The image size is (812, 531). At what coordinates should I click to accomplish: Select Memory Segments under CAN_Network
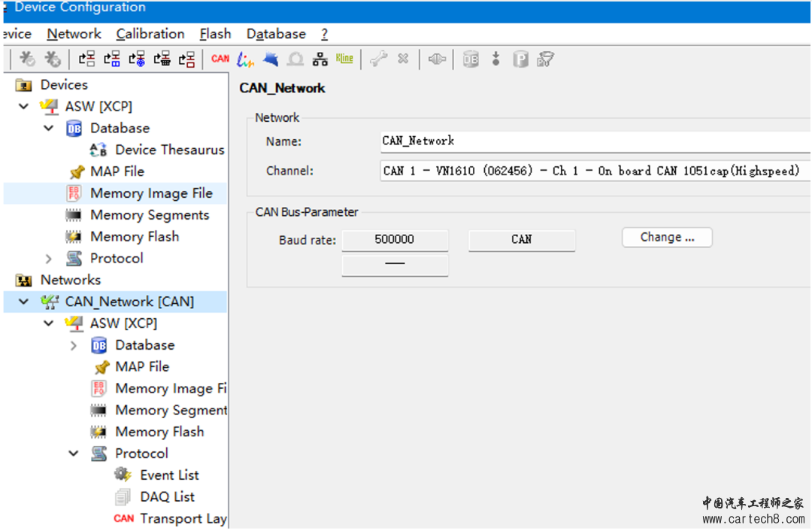pyautogui.click(x=171, y=411)
